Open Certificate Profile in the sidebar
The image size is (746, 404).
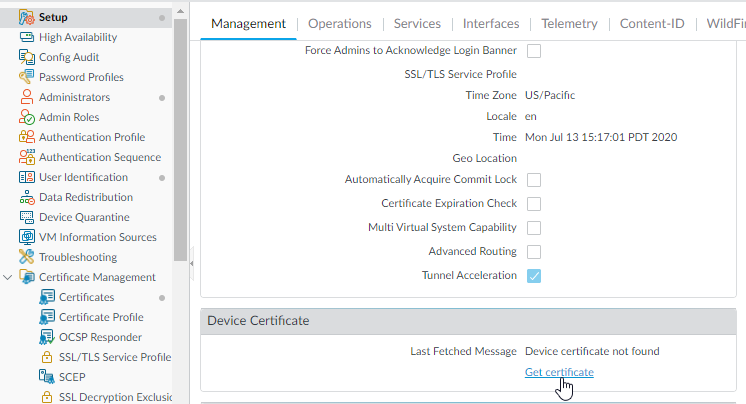101,317
